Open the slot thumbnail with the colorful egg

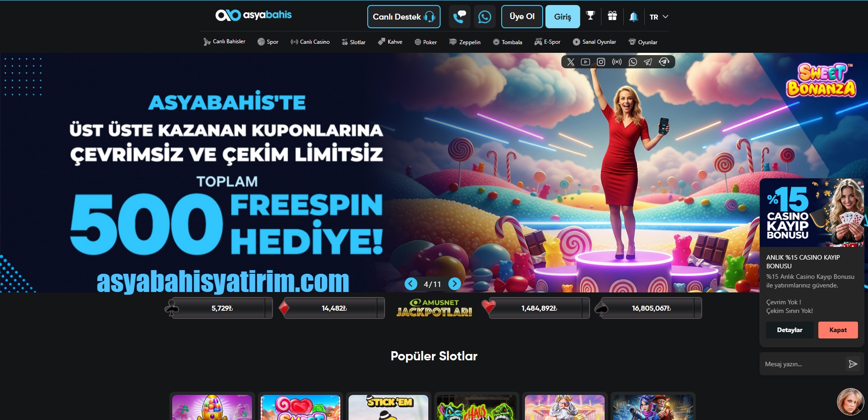point(212,407)
